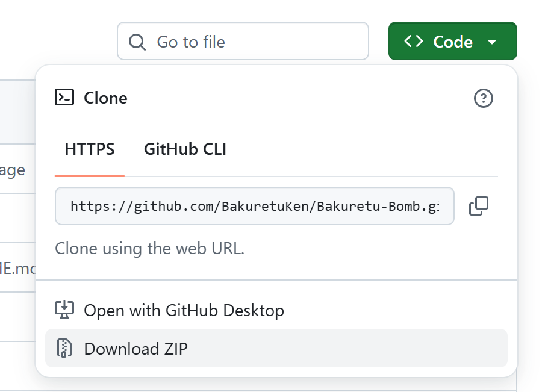This screenshot has height=392, width=545.
Task: Click the caret arrow on Code button
Action: (x=492, y=42)
